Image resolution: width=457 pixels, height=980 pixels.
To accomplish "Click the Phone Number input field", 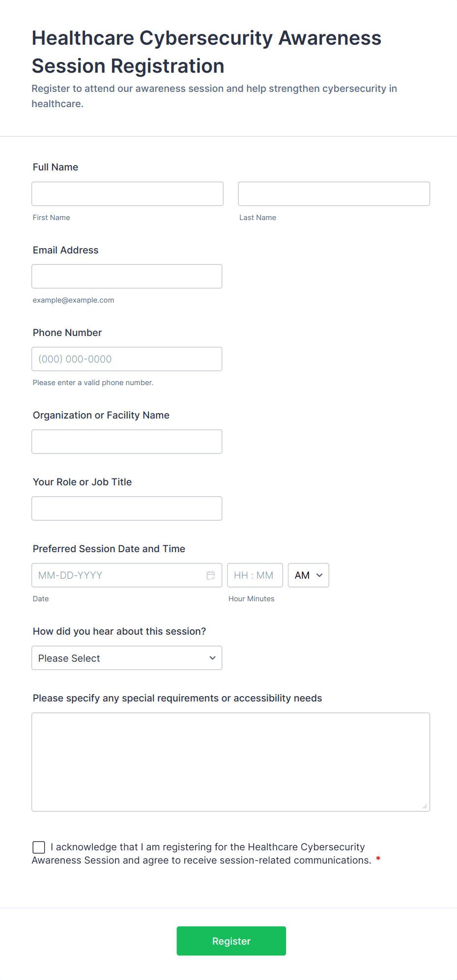I will point(127,359).
